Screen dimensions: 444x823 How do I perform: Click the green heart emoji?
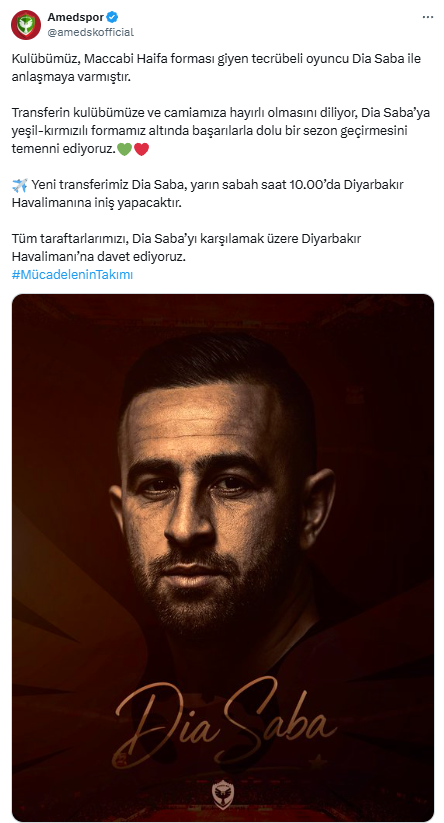(x=124, y=150)
